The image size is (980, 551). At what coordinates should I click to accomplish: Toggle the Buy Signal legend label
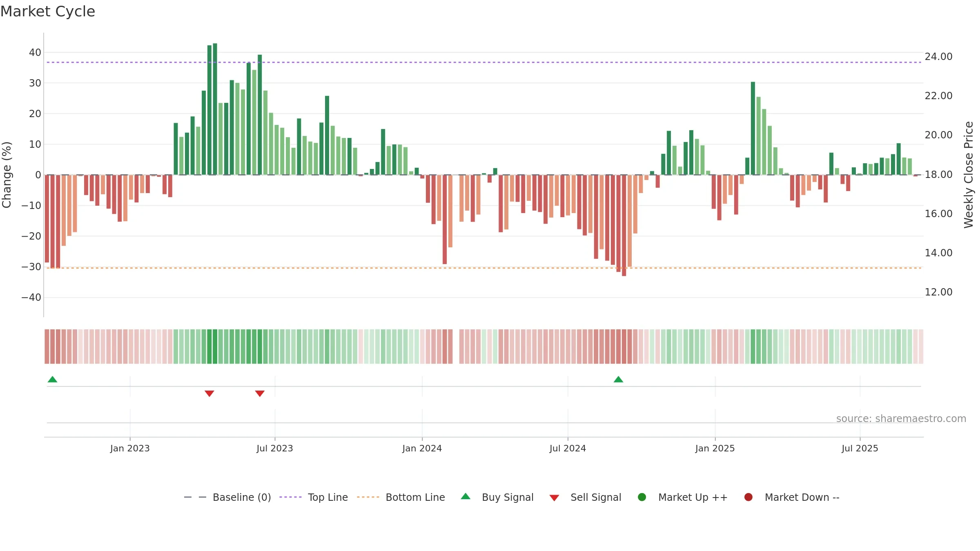tap(508, 497)
